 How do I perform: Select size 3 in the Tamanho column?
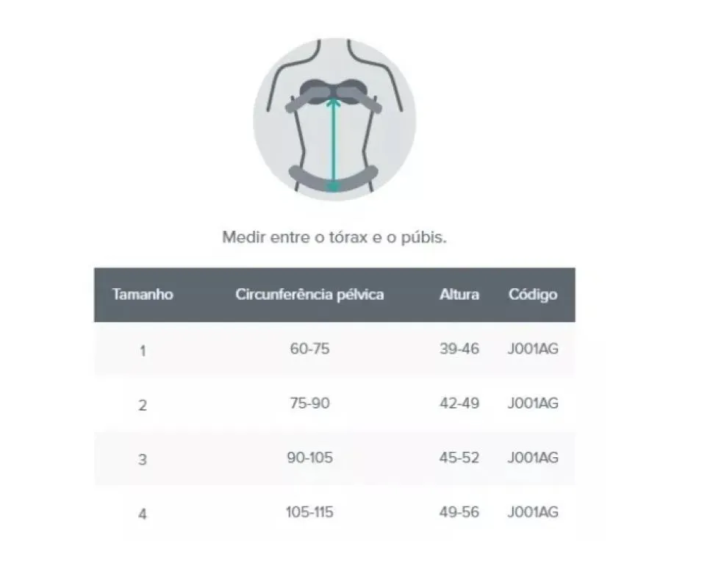(143, 459)
